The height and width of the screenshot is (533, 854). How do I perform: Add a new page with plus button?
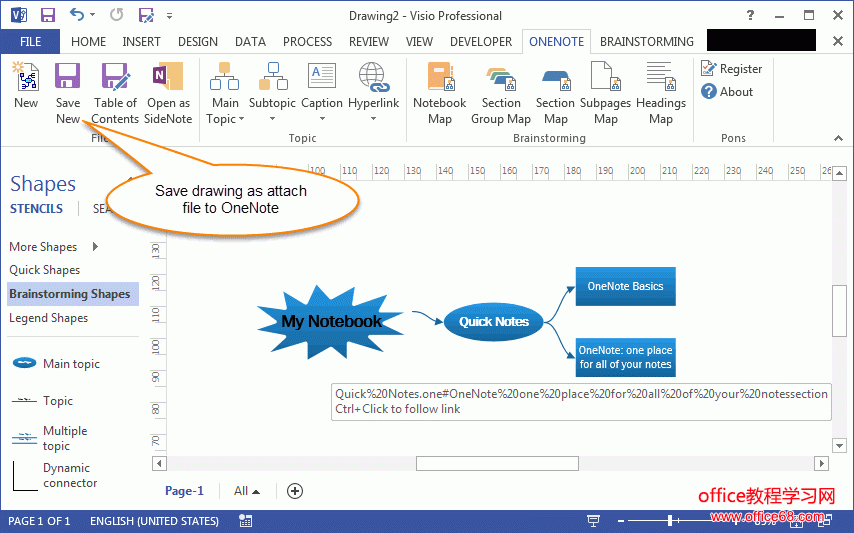[x=294, y=491]
